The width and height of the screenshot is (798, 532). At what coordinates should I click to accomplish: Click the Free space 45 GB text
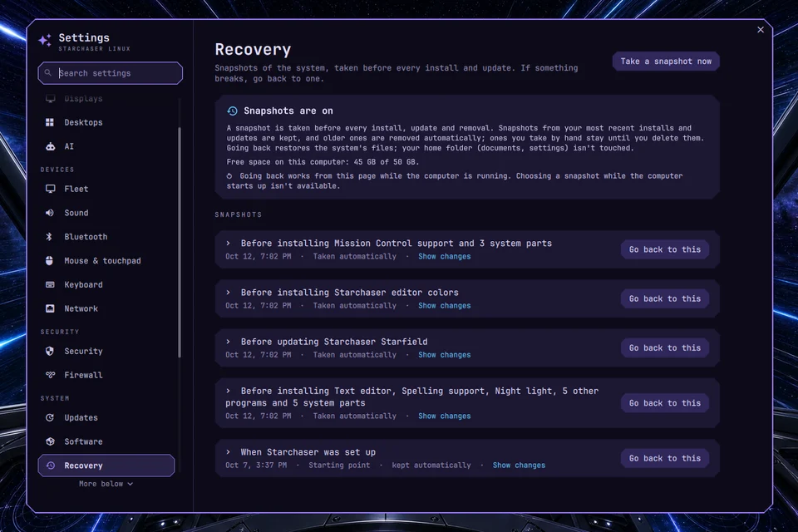click(323, 162)
